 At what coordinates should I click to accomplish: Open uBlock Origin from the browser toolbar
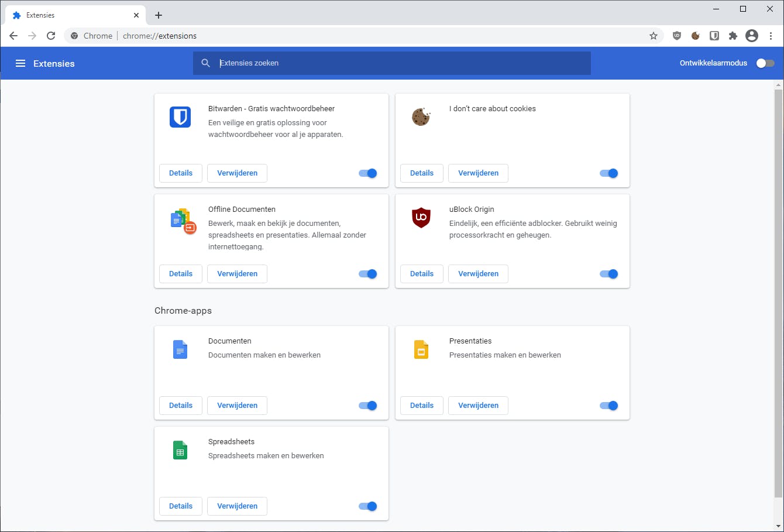point(677,36)
